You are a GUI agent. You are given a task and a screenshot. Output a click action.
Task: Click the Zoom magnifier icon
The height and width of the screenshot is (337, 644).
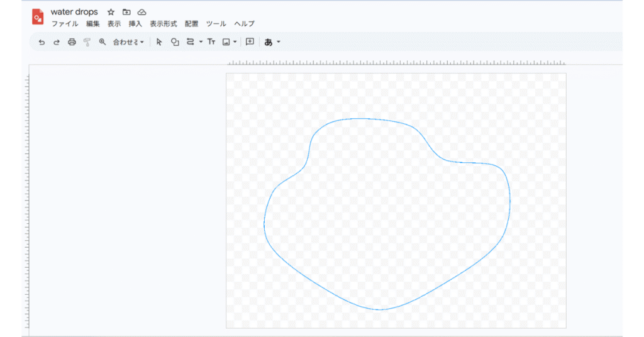tap(103, 42)
